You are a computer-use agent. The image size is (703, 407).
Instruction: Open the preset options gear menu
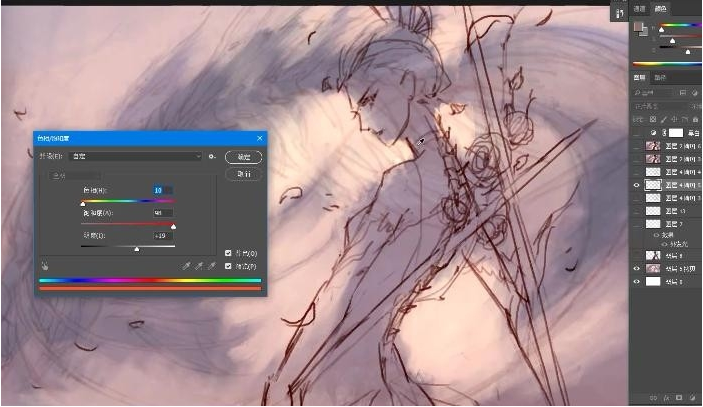[x=213, y=157]
